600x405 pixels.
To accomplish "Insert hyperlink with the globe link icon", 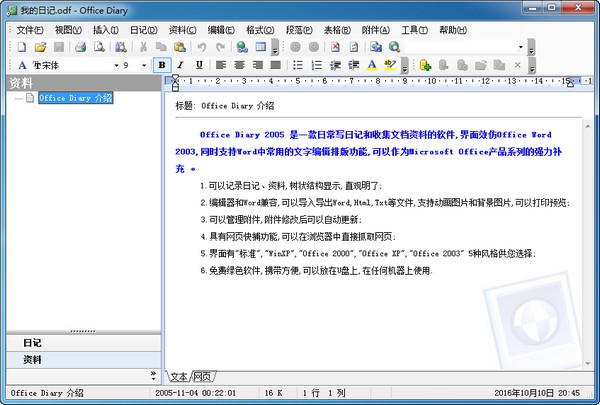I will click(x=242, y=47).
